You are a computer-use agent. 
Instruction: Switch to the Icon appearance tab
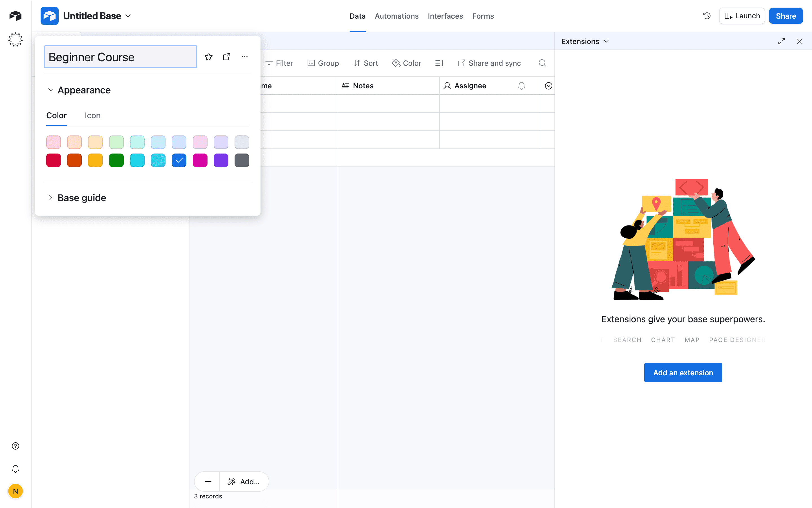tap(92, 116)
